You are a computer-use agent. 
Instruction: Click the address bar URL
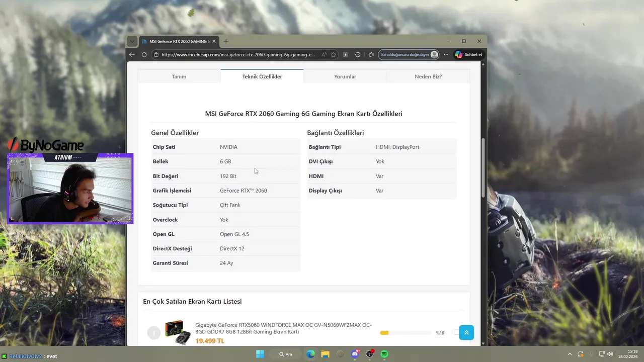click(238, 55)
